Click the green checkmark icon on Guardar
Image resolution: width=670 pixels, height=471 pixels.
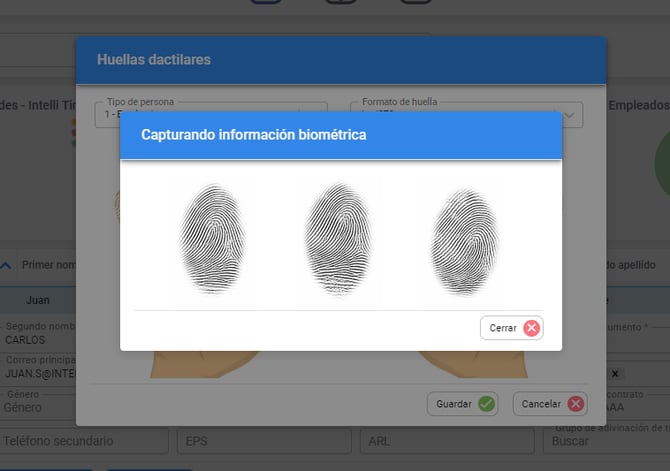(486, 404)
